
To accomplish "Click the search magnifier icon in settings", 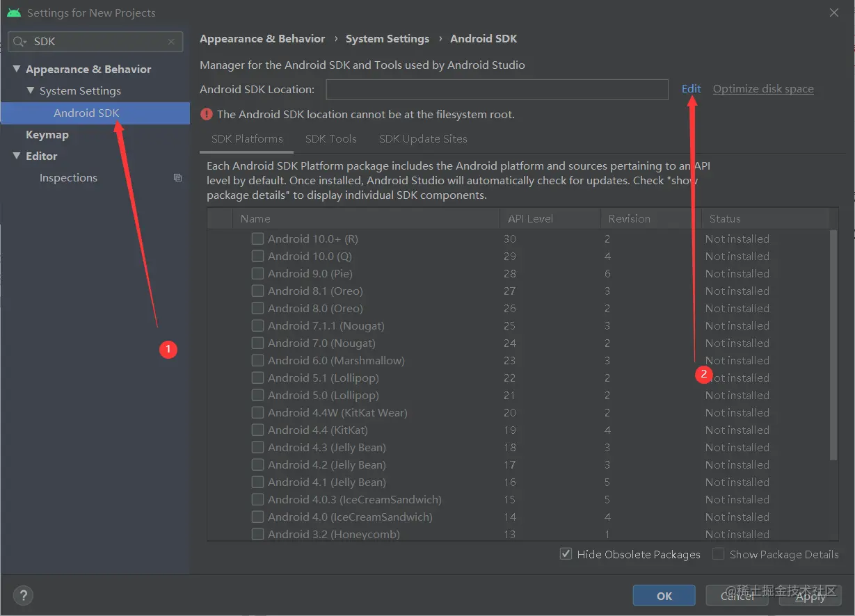I will pyautogui.click(x=20, y=42).
